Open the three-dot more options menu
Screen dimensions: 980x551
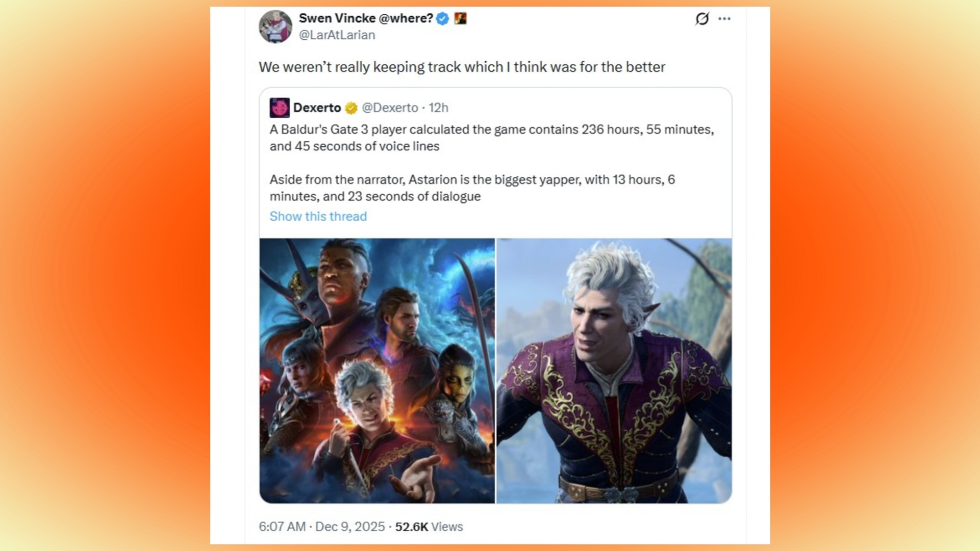[724, 19]
